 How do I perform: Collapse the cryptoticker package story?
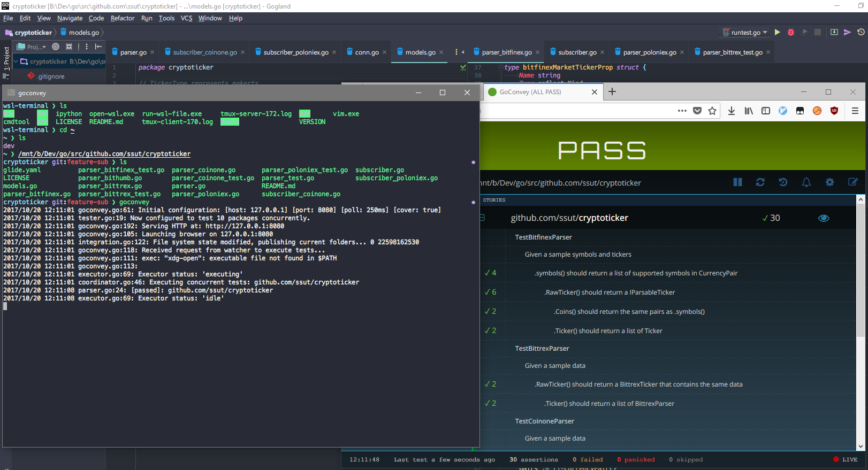482,218
